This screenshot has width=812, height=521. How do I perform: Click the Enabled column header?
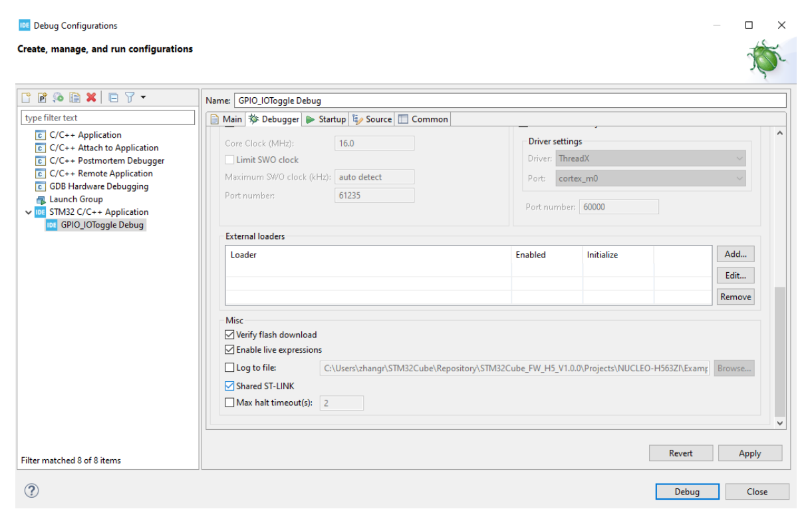547,255
